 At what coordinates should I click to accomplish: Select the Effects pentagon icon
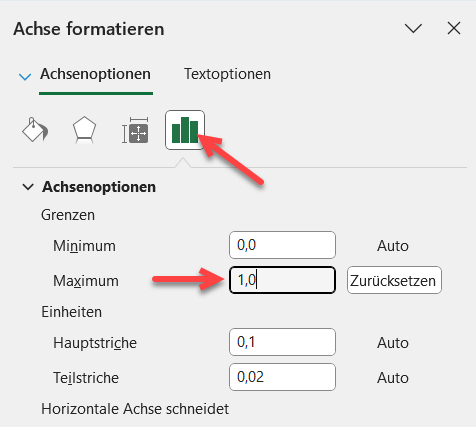point(84,130)
